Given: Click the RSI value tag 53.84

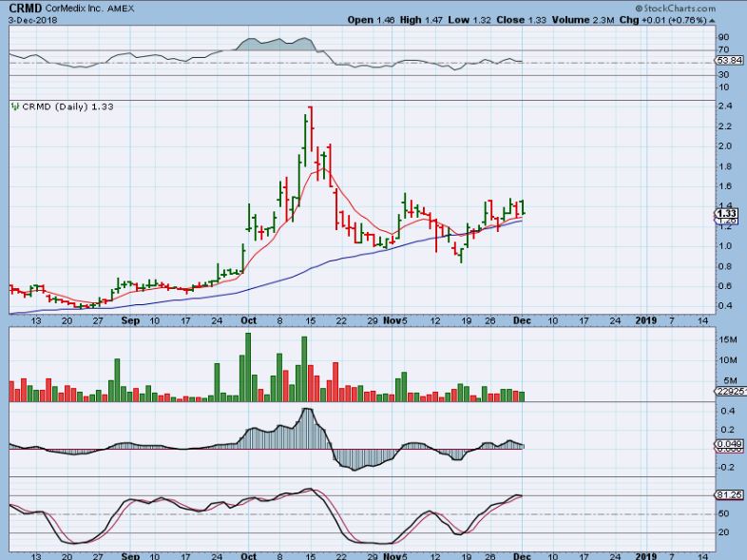Looking at the screenshot, I should 727,62.
